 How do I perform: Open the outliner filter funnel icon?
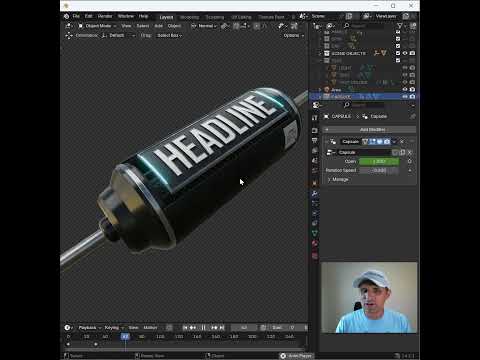point(400,26)
